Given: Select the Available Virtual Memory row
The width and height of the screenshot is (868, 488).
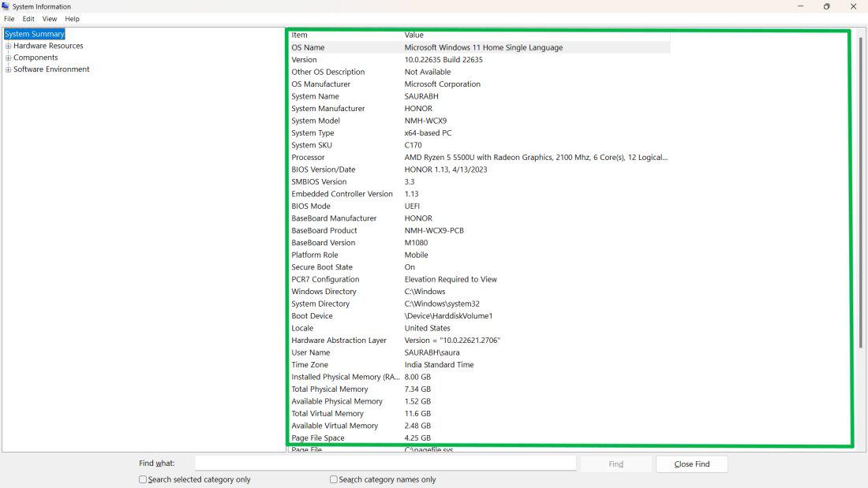Looking at the screenshot, I should click(480, 425).
